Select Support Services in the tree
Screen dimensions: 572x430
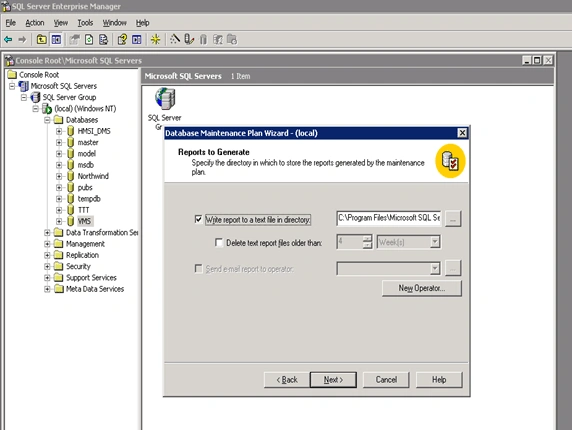[91, 278]
